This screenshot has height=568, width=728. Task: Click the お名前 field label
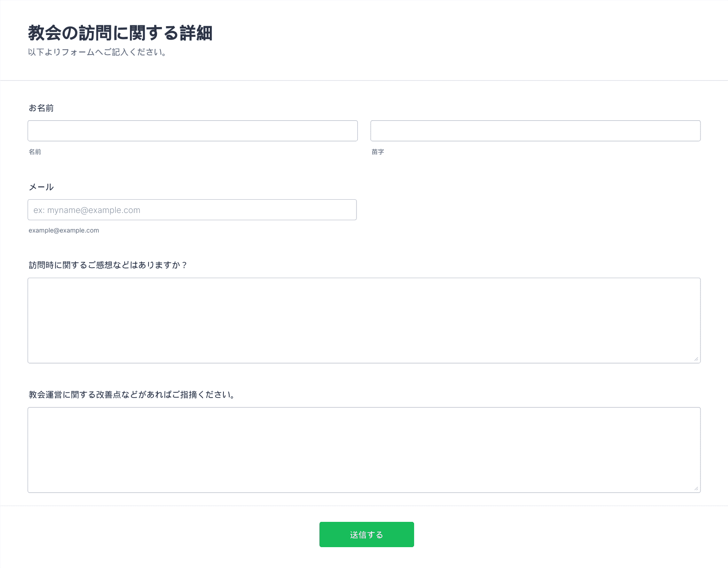click(x=41, y=108)
